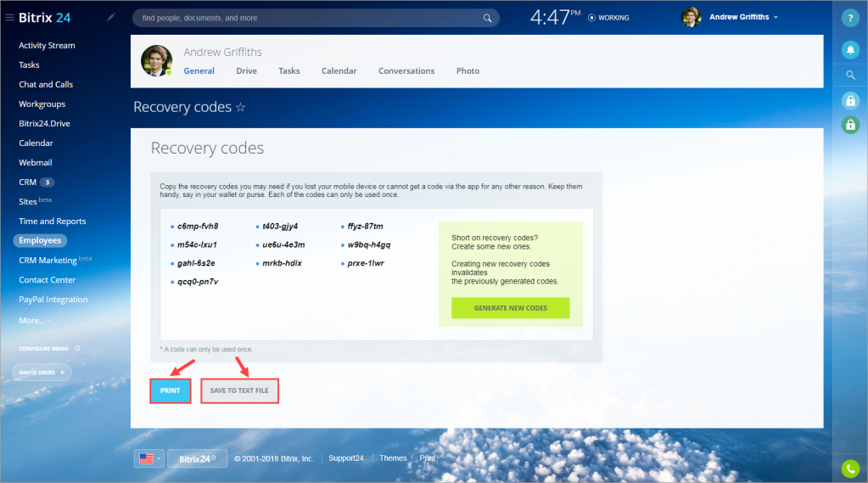Screen dimensions: 868x483
Task: Click the Bitrix24 footer logo button
Action: (x=197, y=458)
